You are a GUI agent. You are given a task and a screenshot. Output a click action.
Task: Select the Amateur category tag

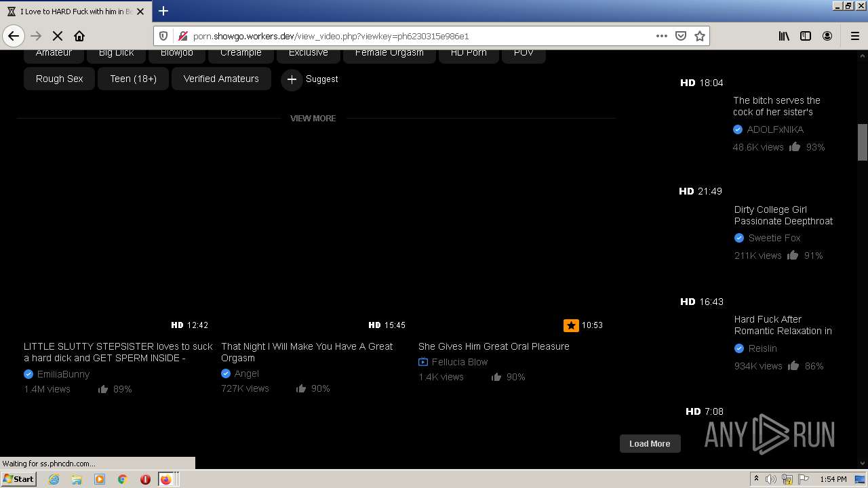point(54,54)
